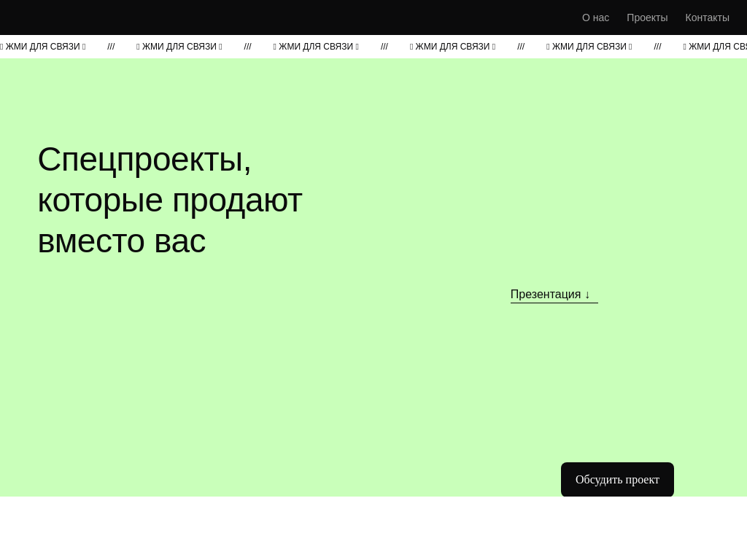
Task: Click the fourth ЖМИ ДЛЯ СВЯЗИ ticker text
Action: click(x=452, y=47)
